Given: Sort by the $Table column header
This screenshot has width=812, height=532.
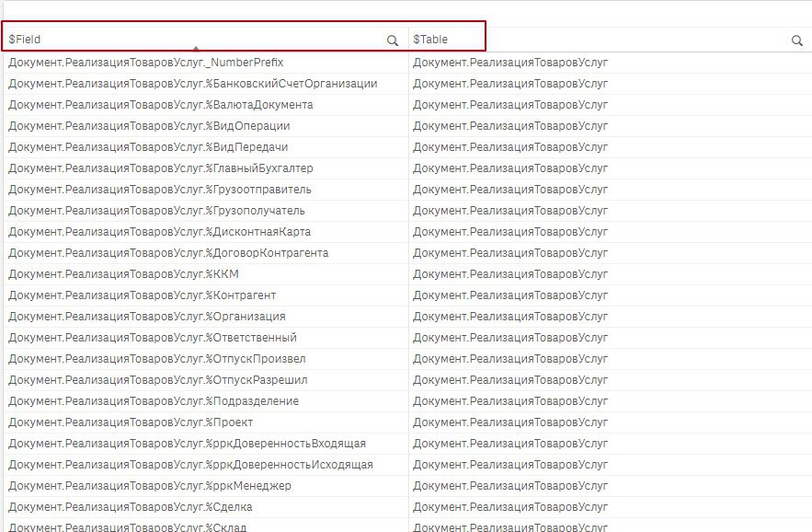Looking at the screenshot, I should (x=430, y=40).
